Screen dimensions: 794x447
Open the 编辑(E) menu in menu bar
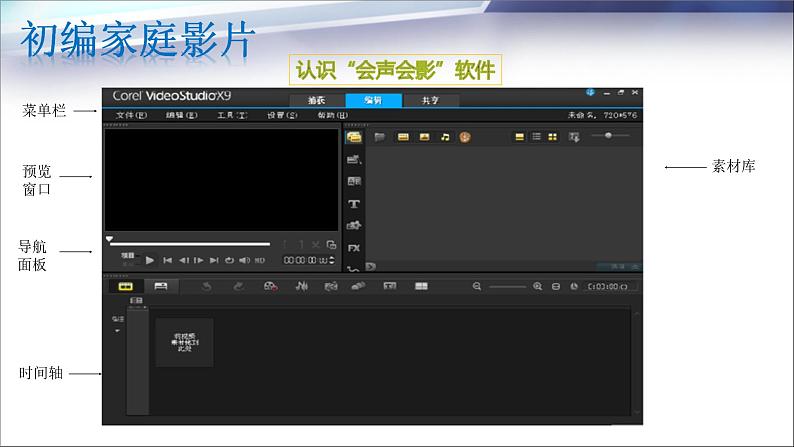coord(182,115)
